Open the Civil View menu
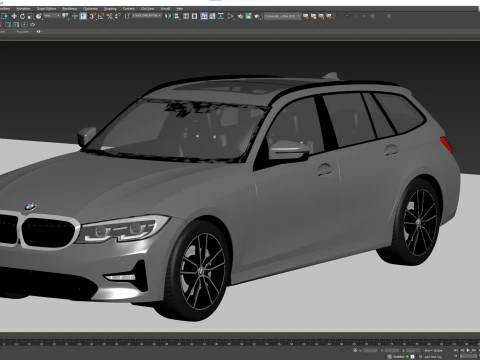480x360 pixels. click(x=148, y=9)
